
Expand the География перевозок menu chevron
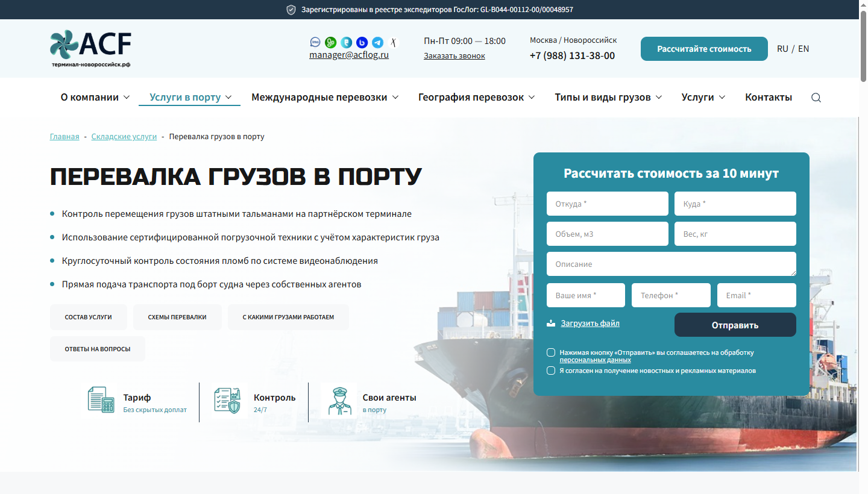[x=532, y=97]
